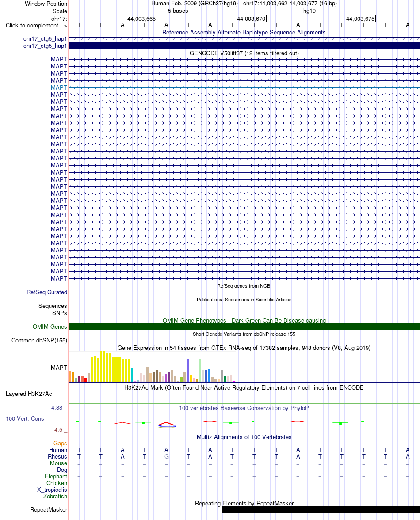Open the GTEx Gene Expression in 54 tissues title
420x520 pixels.
244,348
